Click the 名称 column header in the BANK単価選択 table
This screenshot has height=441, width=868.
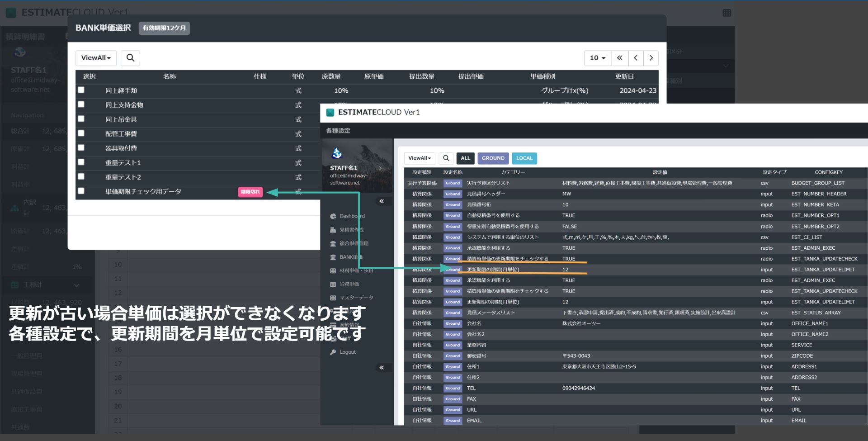(170, 76)
